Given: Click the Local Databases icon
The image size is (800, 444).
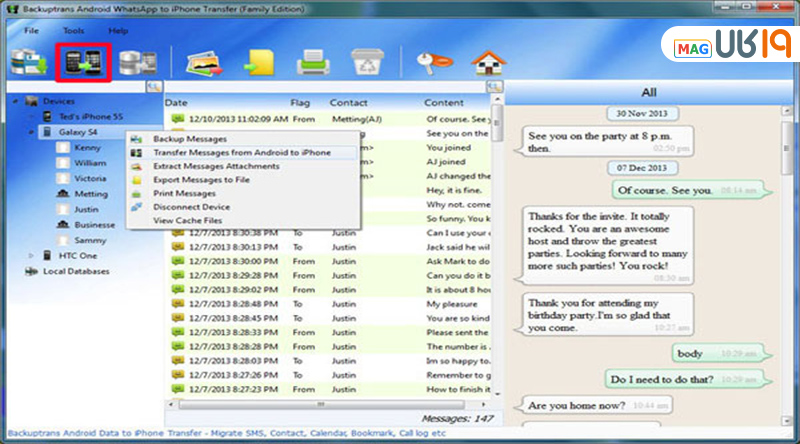Looking at the screenshot, I should point(31,272).
